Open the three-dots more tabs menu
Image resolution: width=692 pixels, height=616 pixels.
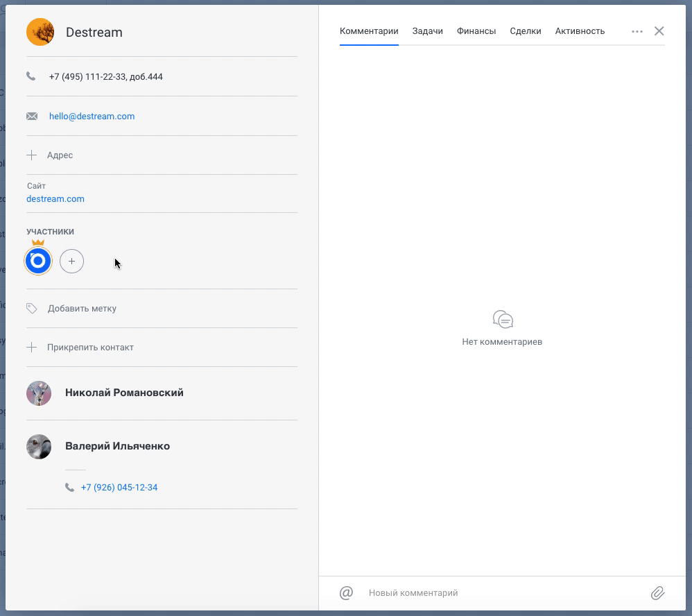click(637, 31)
